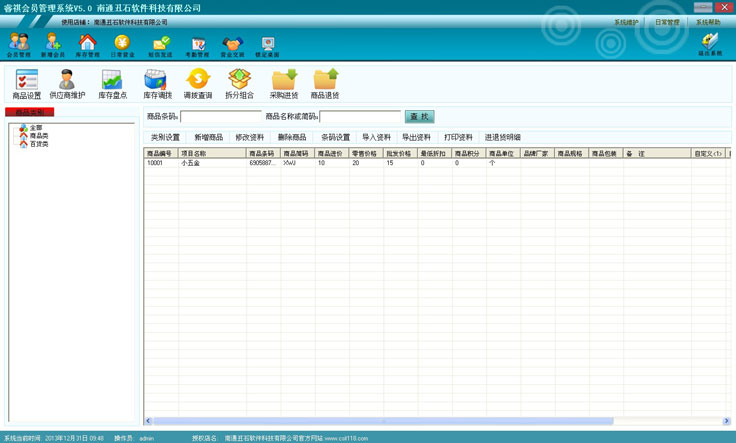736x443 pixels.
Task: Open 库存调拨 blue box icon
Action: coord(157,84)
